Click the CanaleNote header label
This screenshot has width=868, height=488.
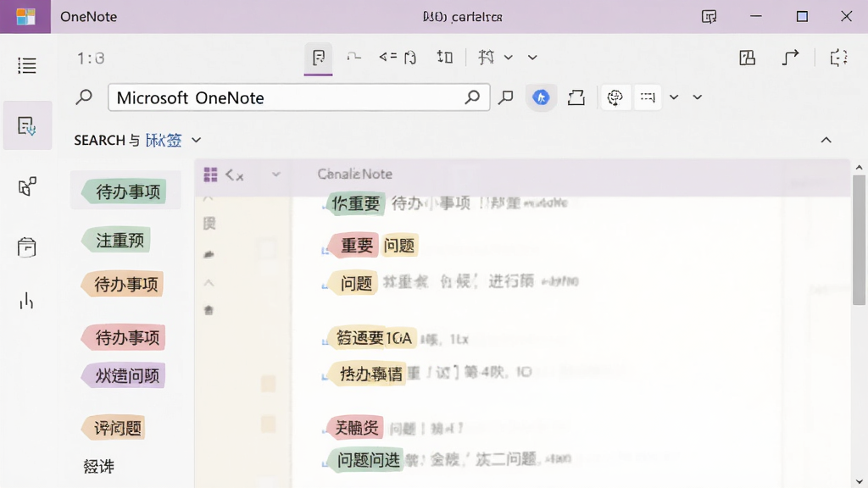(355, 175)
